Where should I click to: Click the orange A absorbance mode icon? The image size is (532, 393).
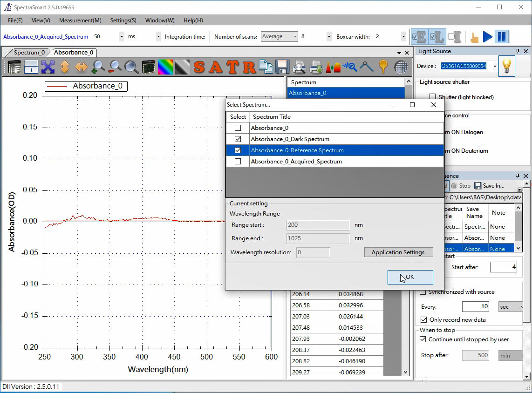(x=216, y=67)
